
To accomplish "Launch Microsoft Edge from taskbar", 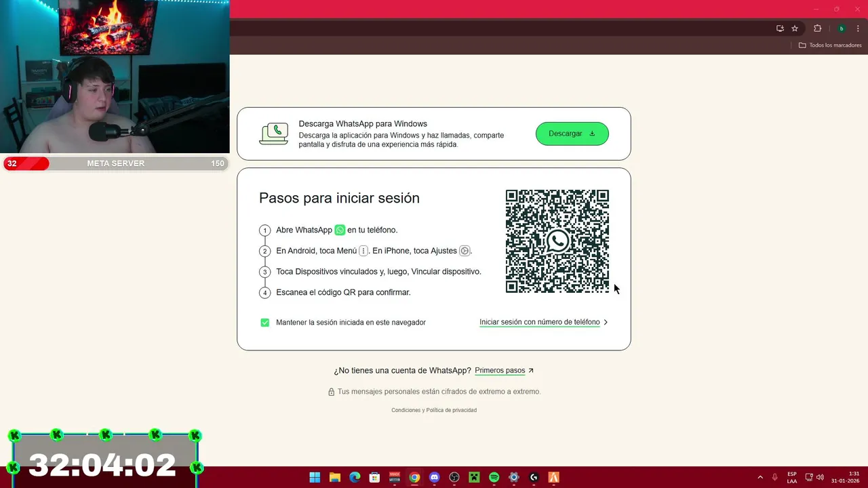I will (355, 477).
